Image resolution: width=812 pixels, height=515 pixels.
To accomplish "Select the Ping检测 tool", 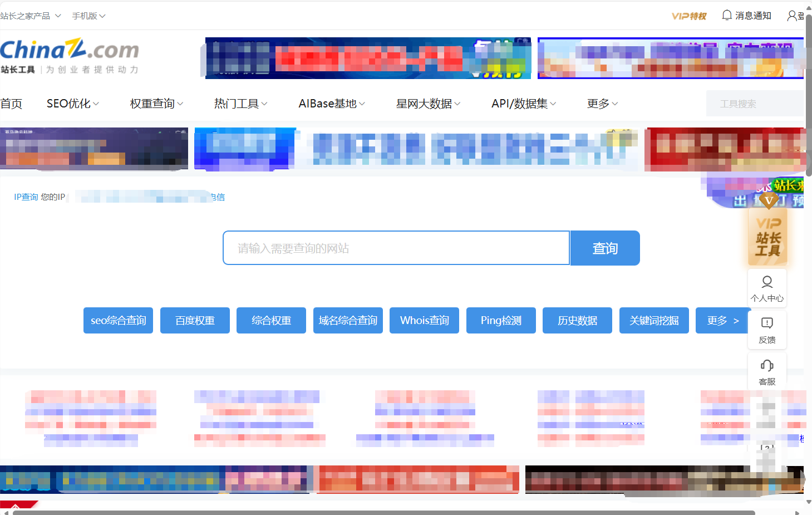I will click(x=500, y=320).
